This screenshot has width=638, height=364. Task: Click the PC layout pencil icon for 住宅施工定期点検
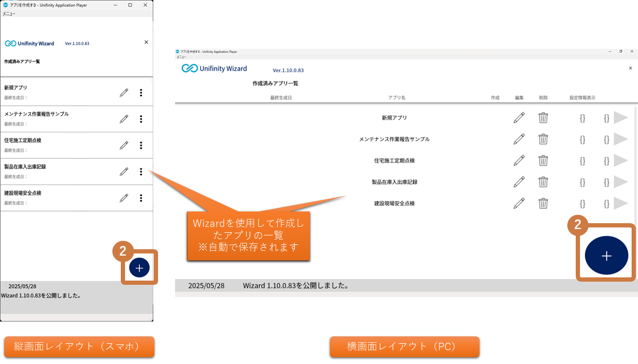[x=519, y=160]
